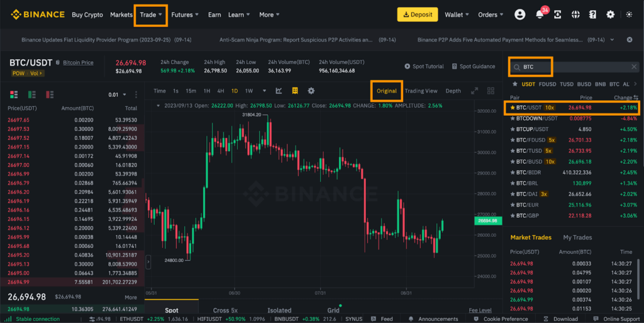
Task: Switch to My Trades tab
Action: click(577, 237)
